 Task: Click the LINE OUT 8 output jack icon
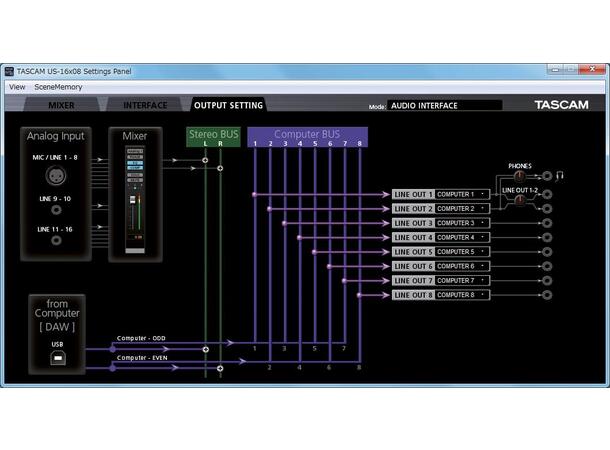click(x=547, y=295)
